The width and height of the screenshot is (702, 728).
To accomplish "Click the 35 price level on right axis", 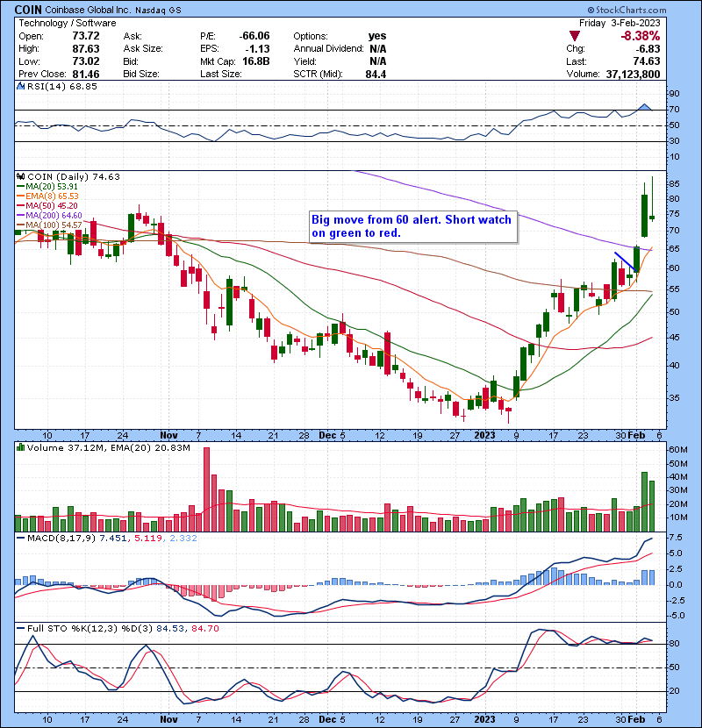I will [x=674, y=398].
